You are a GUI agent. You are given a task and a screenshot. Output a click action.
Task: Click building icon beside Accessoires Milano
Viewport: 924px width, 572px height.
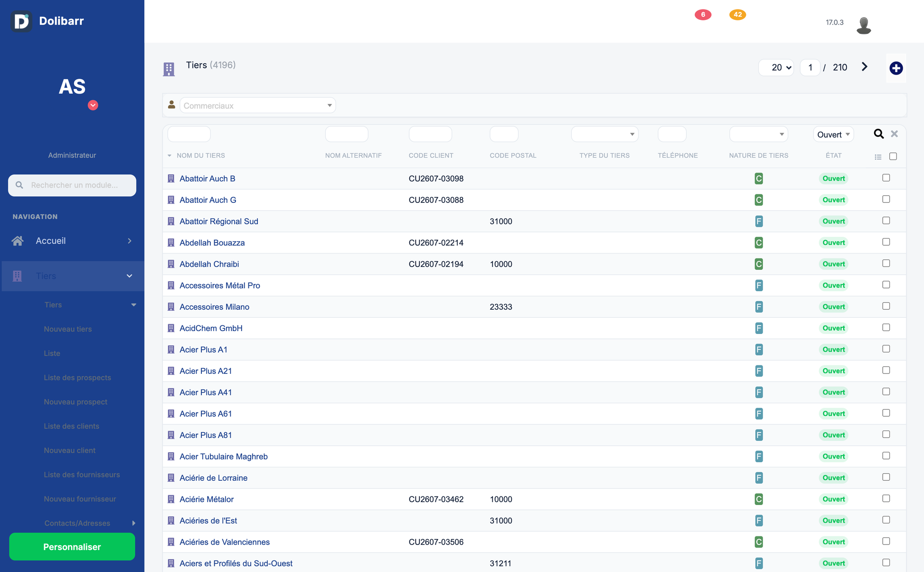point(171,307)
